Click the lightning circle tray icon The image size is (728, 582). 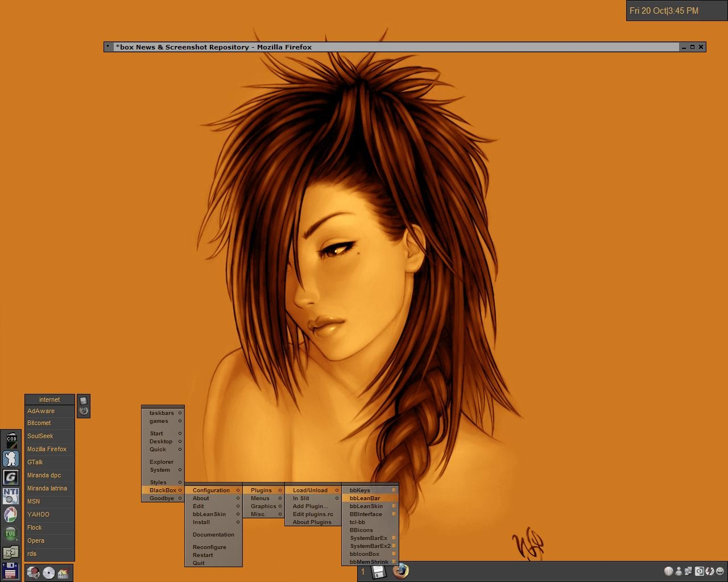coord(709,571)
